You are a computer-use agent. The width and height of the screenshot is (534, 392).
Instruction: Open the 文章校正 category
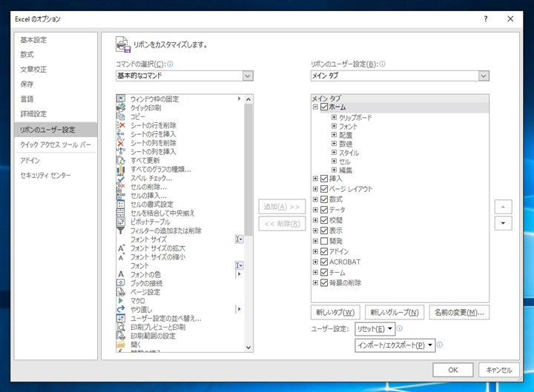coord(33,70)
